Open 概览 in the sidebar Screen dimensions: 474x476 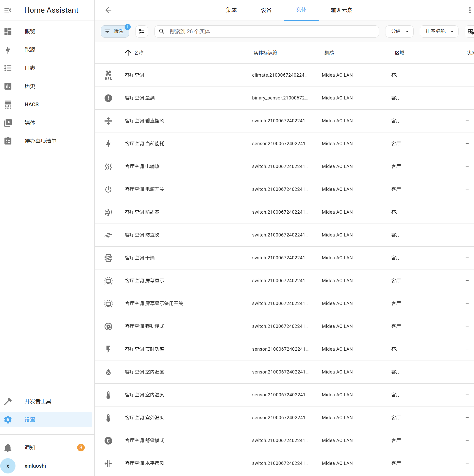coord(46,31)
